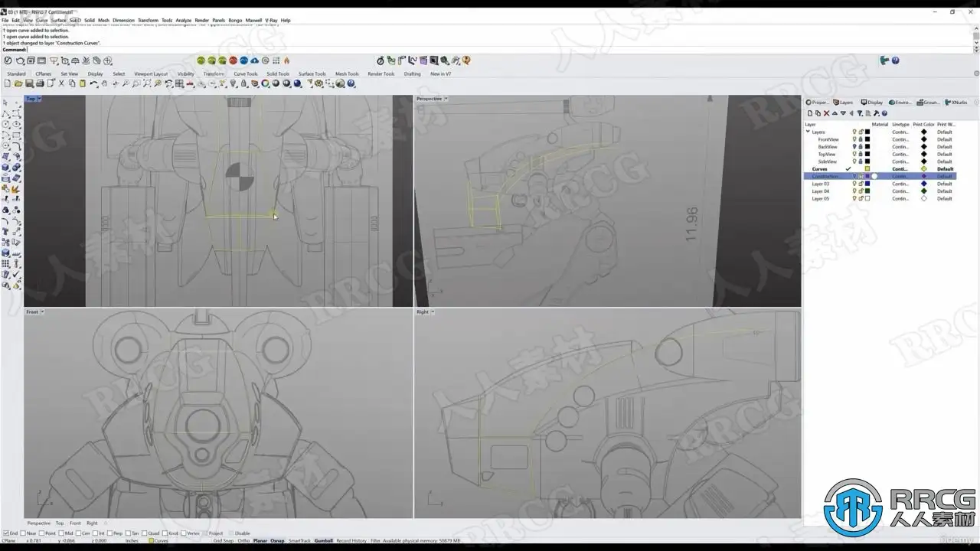Screen dimensions: 980x551
Task: Switch to Curve Tools toolbar tab
Action: (x=246, y=74)
